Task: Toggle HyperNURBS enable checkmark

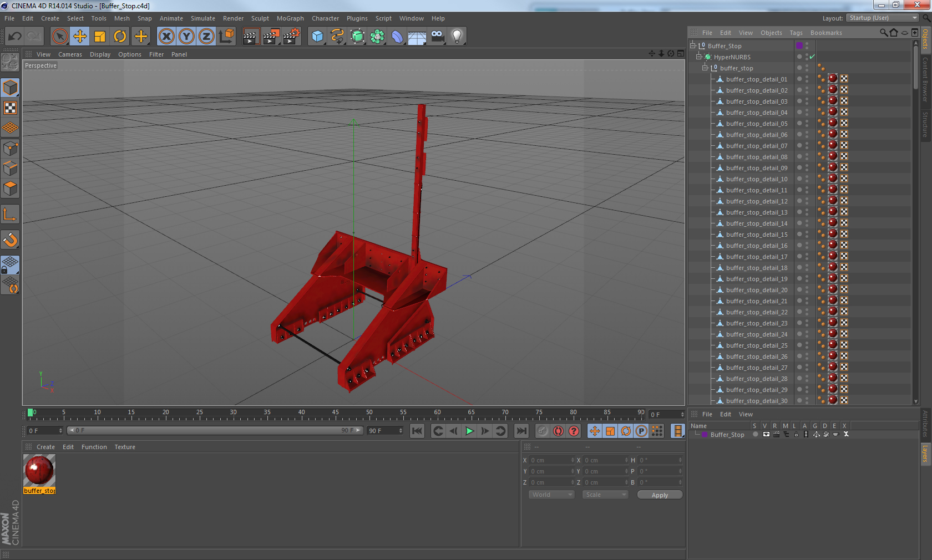Action: coord(812,57)
